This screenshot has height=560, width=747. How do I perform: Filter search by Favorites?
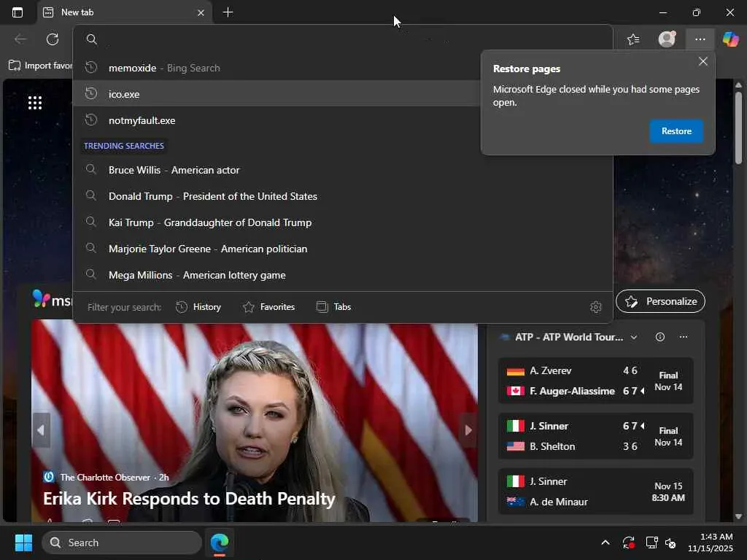(268, 307)
